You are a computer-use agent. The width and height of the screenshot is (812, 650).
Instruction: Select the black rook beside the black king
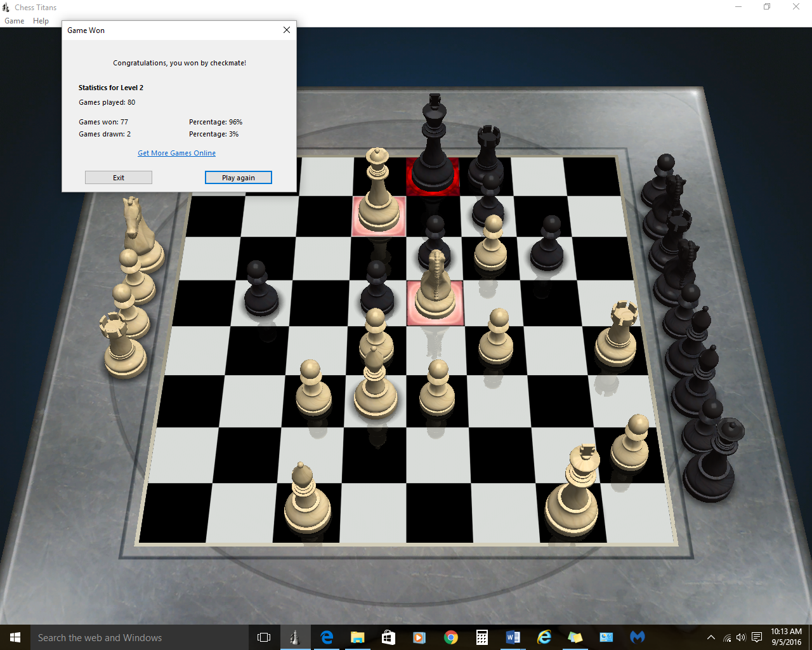click(x=487, y=159)
